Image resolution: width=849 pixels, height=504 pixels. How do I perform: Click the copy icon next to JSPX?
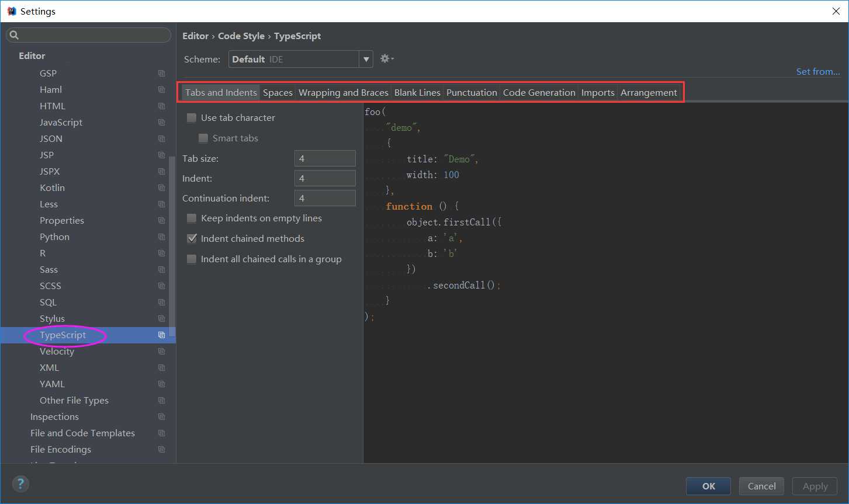coord(161,172)
